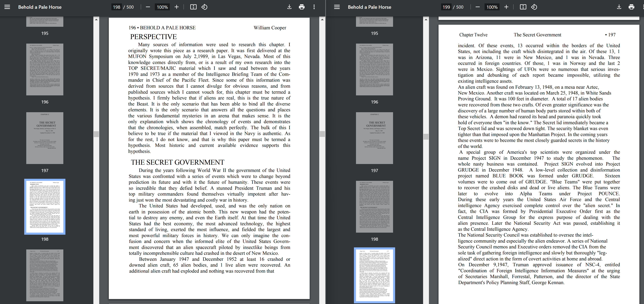Edit the 100% zoom field in right viewer
The width and height of the screenshot is (644, 304).
(x=492, y=7)
